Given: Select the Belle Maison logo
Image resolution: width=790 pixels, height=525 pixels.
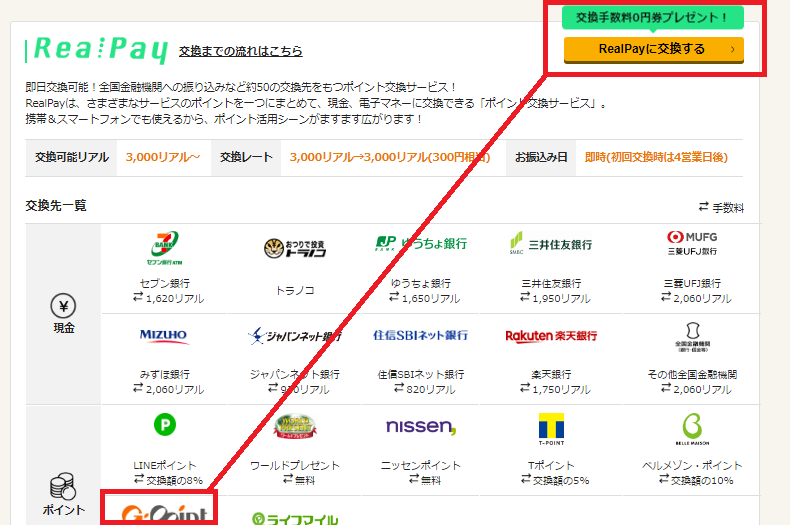Looking at the screenshot, I should [x=692, y=429].
